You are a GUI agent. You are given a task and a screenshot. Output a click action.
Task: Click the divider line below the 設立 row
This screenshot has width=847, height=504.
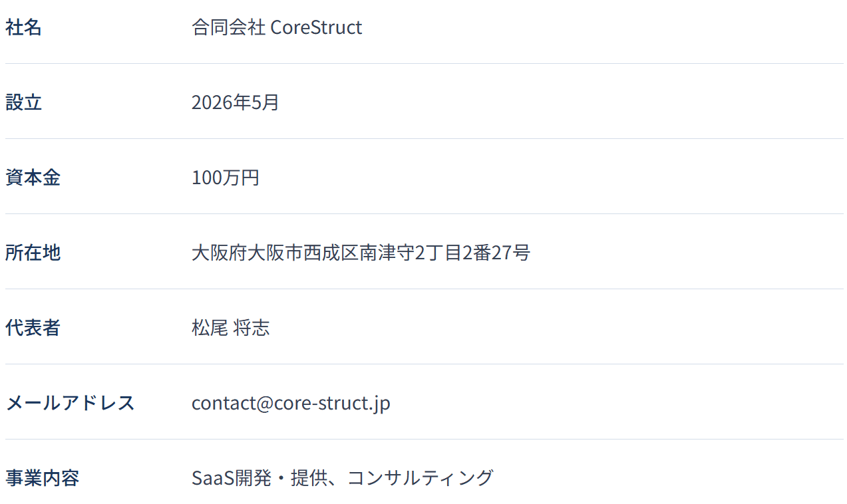[424, 139]
